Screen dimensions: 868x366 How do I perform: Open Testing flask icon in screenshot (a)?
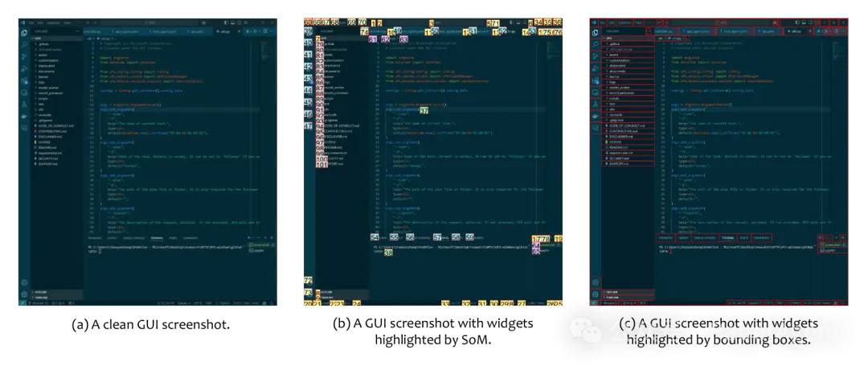(x=24, y=104)
